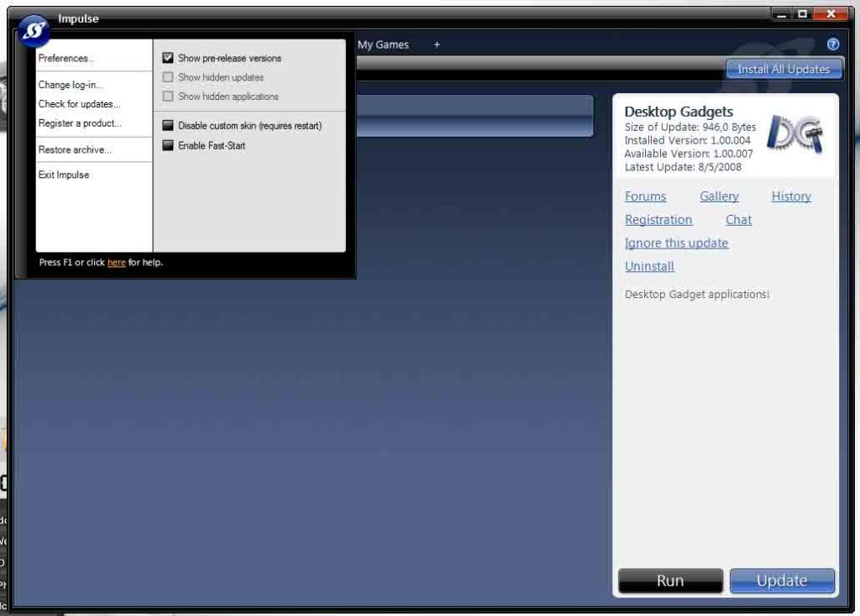The height and width of the screenshot is (616, 860).
Task: Click the Install All Updates button
Action: tap(784, 69)
